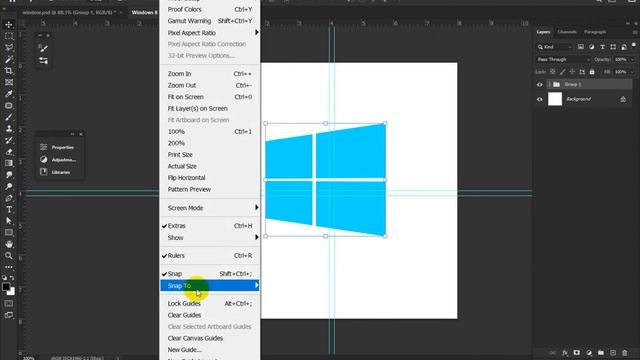Click the background color swatch

[12, 292]
